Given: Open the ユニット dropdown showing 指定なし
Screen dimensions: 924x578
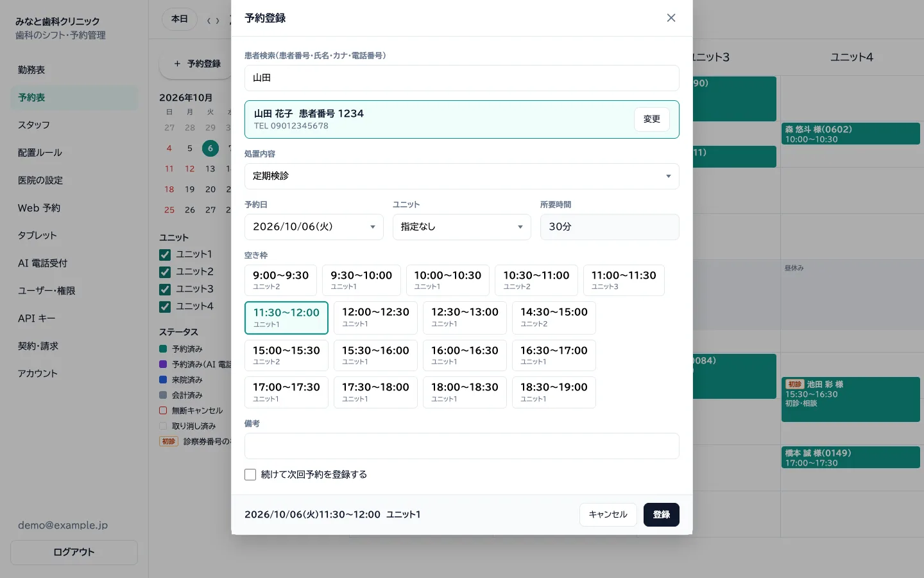Looking at the screenshot, I should (x=461, y=227).
